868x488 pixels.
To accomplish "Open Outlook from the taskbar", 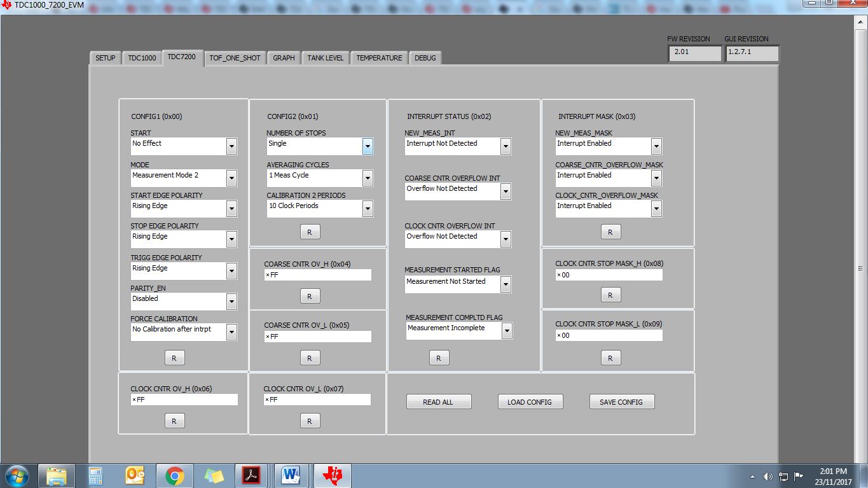I will point(135,476).
